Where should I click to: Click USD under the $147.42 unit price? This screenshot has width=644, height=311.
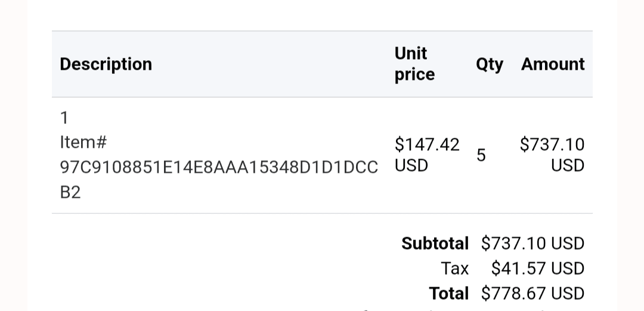tap(411, 165)
